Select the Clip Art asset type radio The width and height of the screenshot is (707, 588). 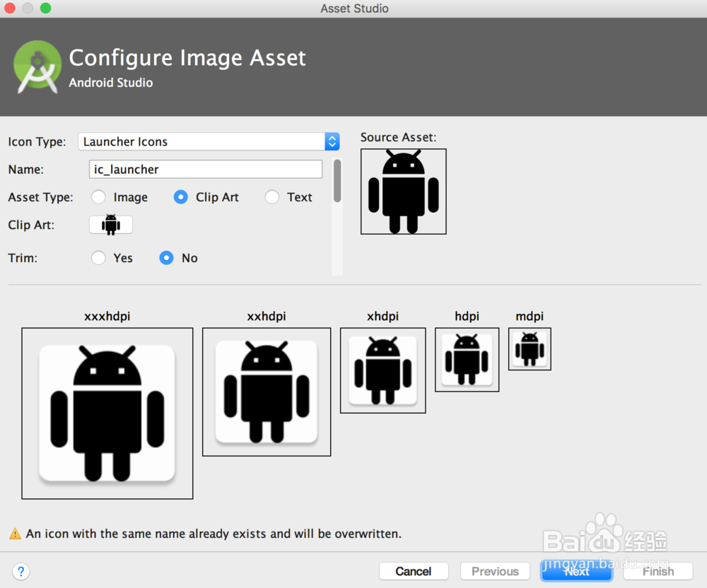pyautogui.click(x=181, y=197)
